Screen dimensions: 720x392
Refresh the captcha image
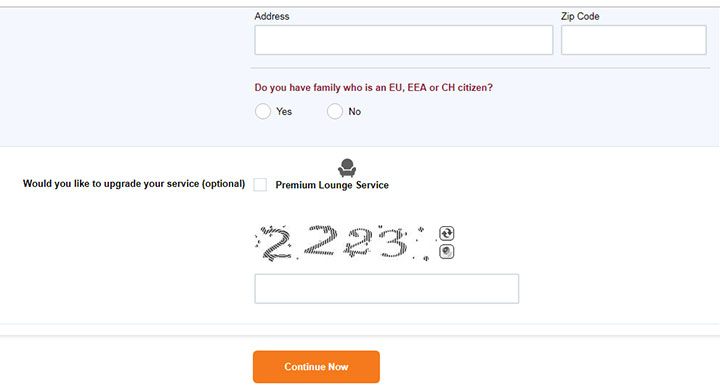pyautogui.click(x=446, y=233)
